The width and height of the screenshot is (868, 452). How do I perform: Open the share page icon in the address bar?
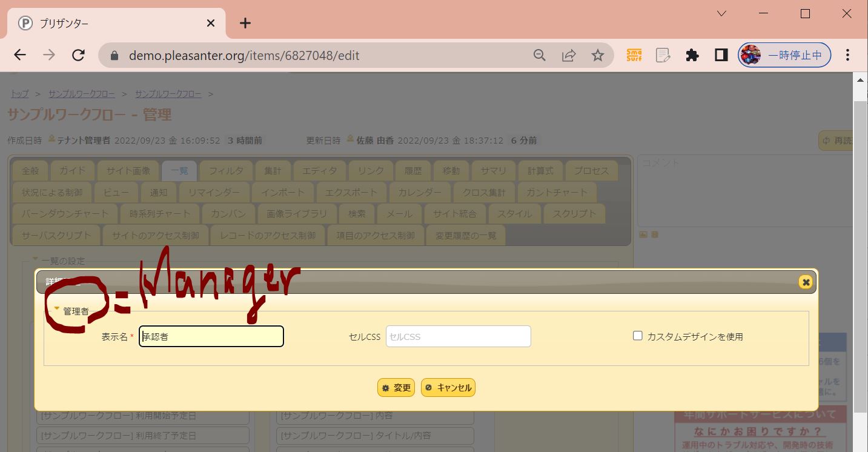[x=568, y=56]
